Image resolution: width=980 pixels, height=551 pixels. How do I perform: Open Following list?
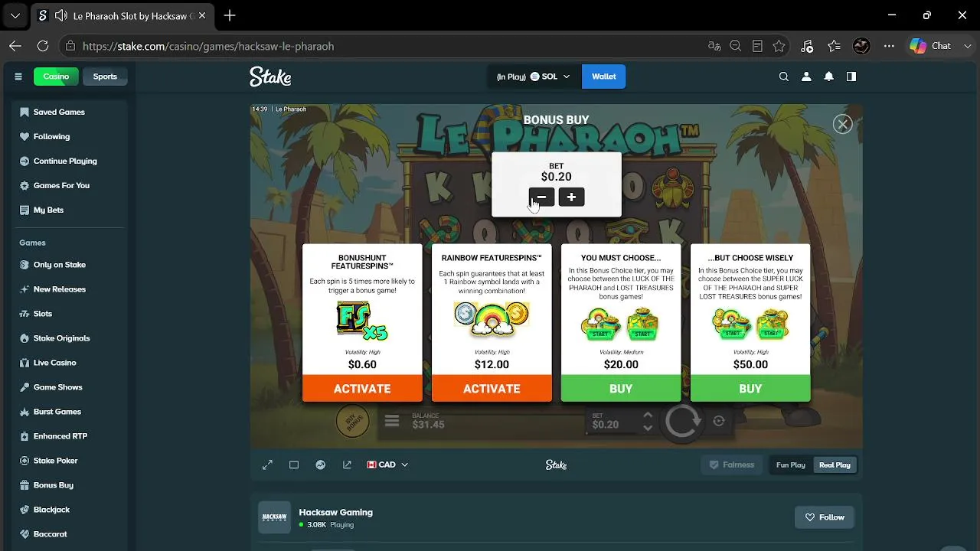(69, 136)
